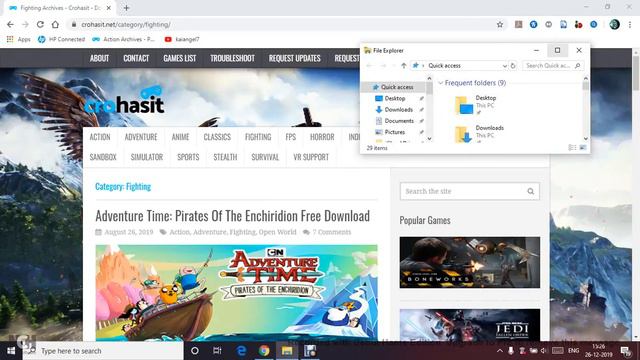Image resolution: width=640 pixels, height=360 pixels.
Task: Open TROUBLESHOOT page
Action: tap(232, 58)
